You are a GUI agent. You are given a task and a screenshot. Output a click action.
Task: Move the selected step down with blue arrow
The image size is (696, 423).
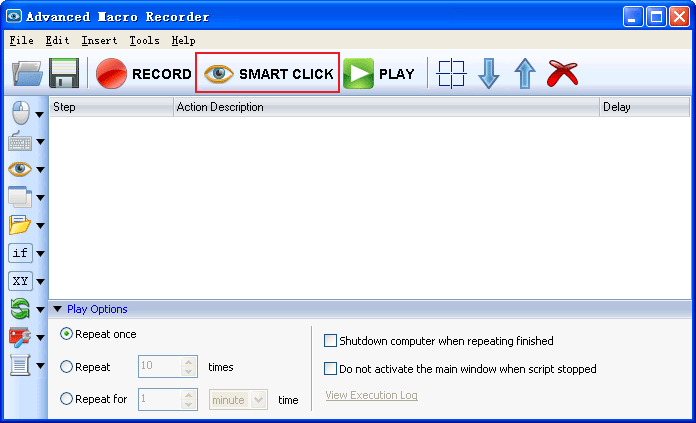point(489,74)
